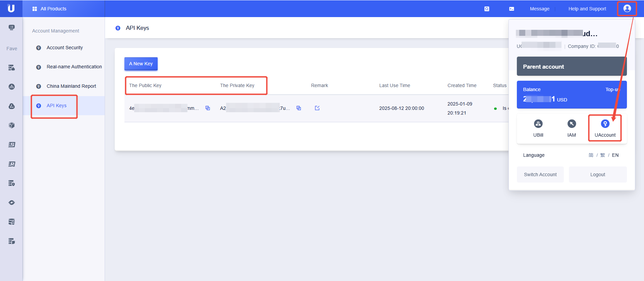Go to Real-name Authentication page
This screenshot has height=281, width=644.
74,67
